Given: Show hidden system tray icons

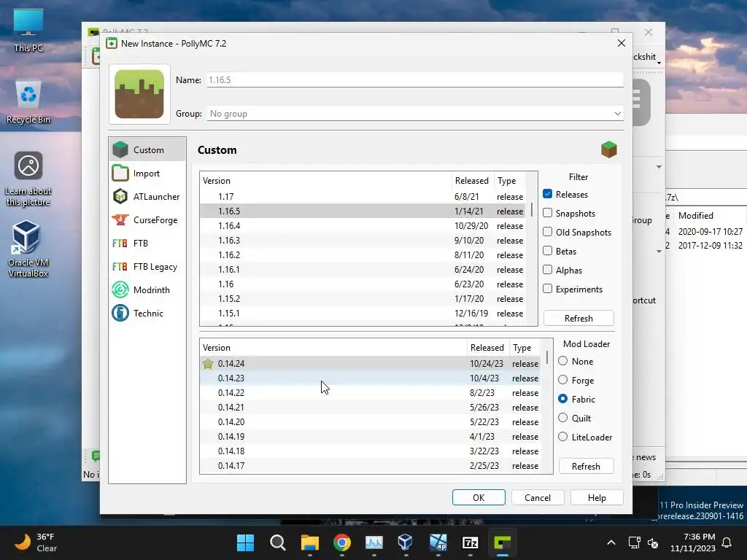Looking at the screenshot, I should pyautogui.click(x=611, y=542).
